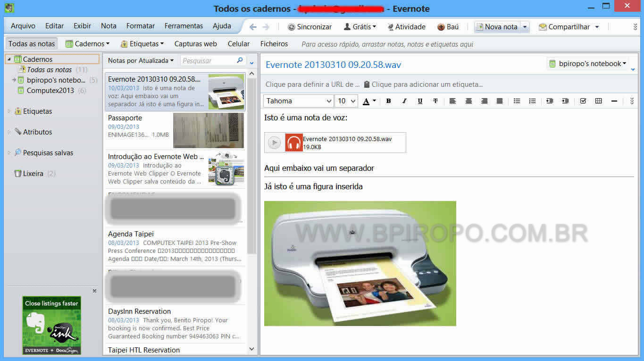644x361 pixels.
Task: Open the Ferramentas menu
Action: click(x=184, y=26)
